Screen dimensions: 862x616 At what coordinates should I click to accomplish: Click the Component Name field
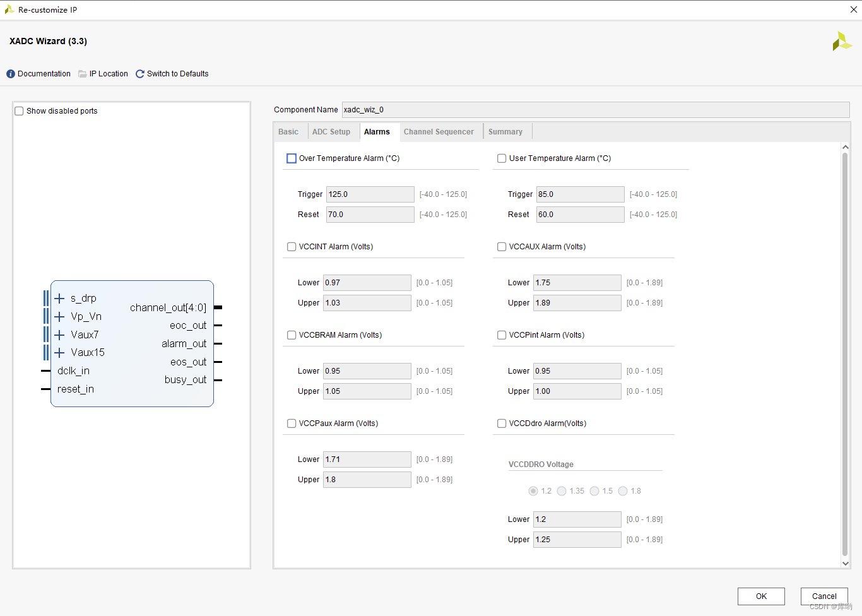[x=596, y=110]
